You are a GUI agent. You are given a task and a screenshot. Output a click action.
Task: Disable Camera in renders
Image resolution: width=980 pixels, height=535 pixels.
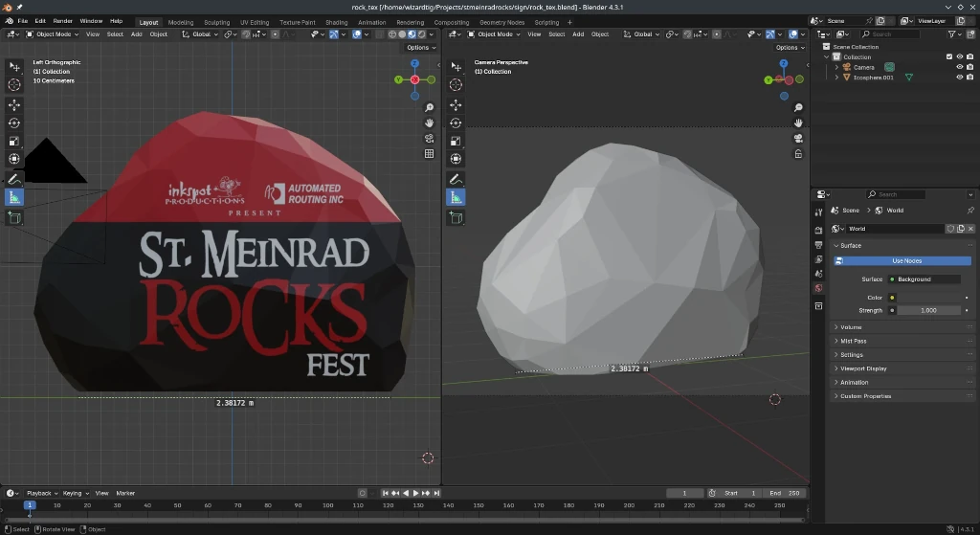coord(970,67)
